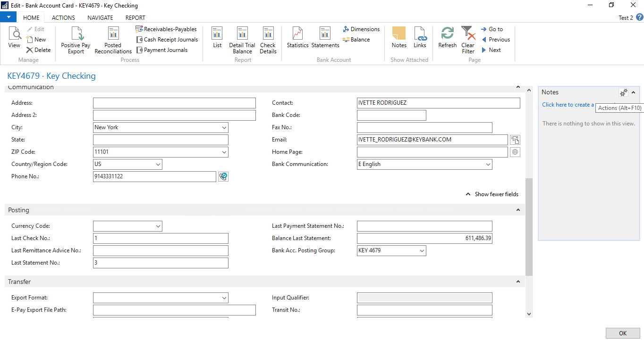This screenshot has width=644, height=341.
Task: Click the email compose icon beside Email field
Action: tap(515, 140)
